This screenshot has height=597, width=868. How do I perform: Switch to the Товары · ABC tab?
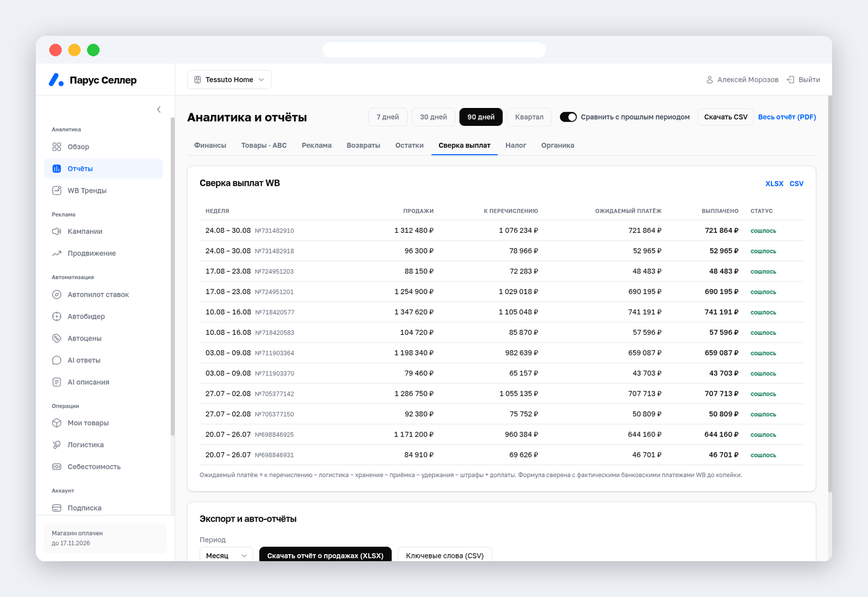264,145
